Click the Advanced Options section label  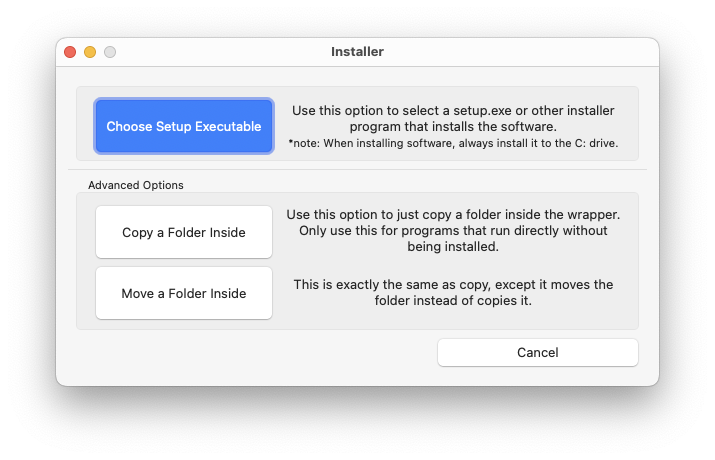click(x=136, y=185)
